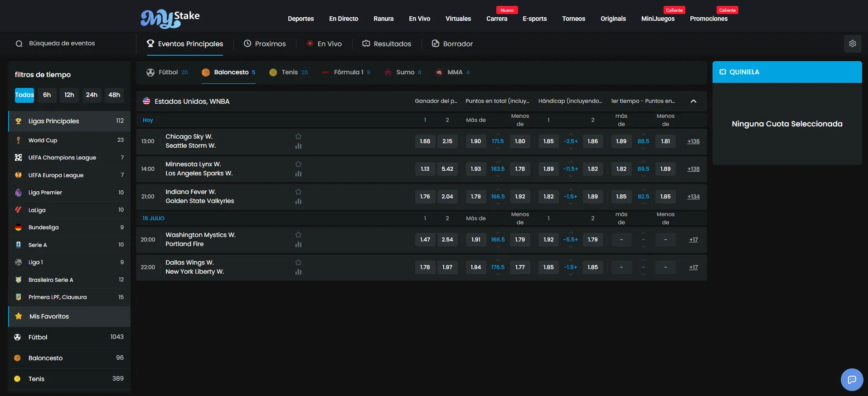Open World Cup league
Screen dimensions: 868x396
pos(69,140)
